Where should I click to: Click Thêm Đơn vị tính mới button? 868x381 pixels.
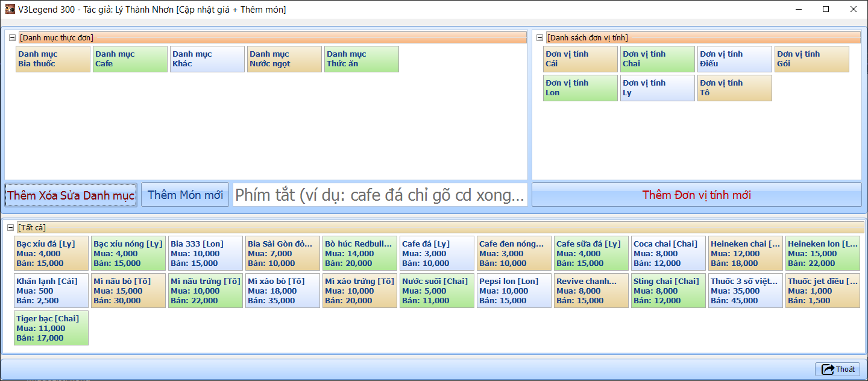pos(697,195)
